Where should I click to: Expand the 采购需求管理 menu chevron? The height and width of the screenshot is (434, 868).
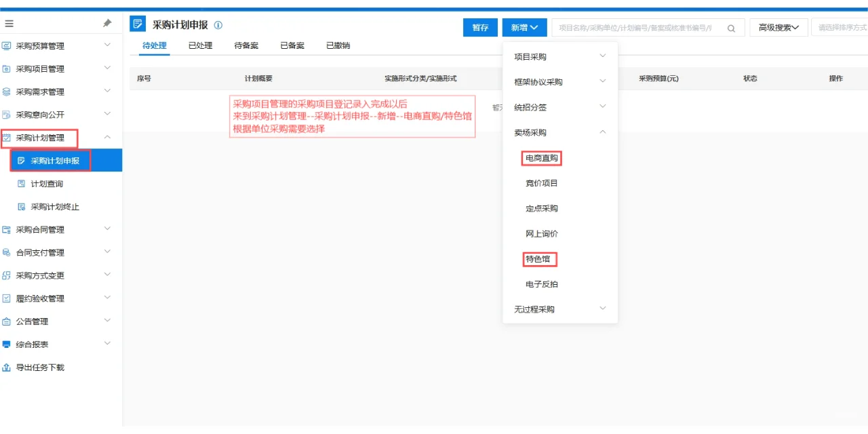107,92
